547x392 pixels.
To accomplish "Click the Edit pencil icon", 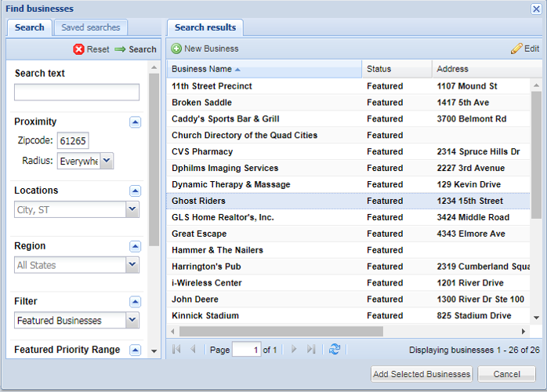I will [516, 49].
